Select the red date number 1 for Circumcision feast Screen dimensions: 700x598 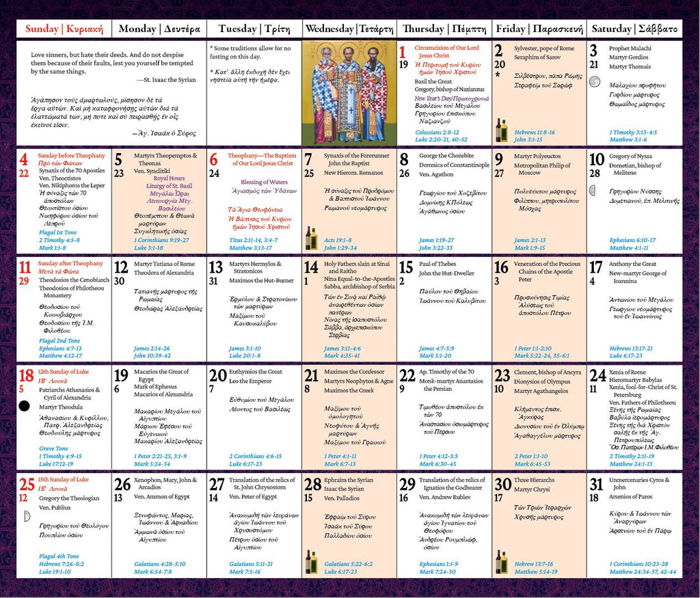click(403, 51)
